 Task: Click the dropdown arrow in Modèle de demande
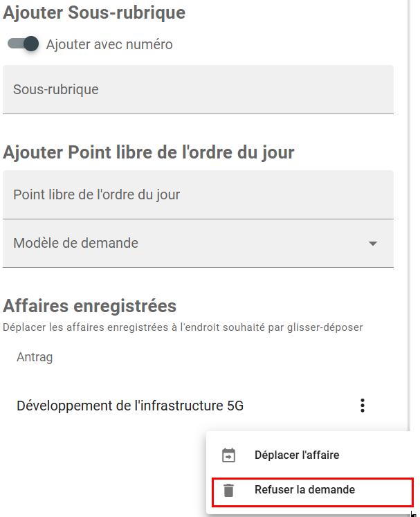[373, 244]
